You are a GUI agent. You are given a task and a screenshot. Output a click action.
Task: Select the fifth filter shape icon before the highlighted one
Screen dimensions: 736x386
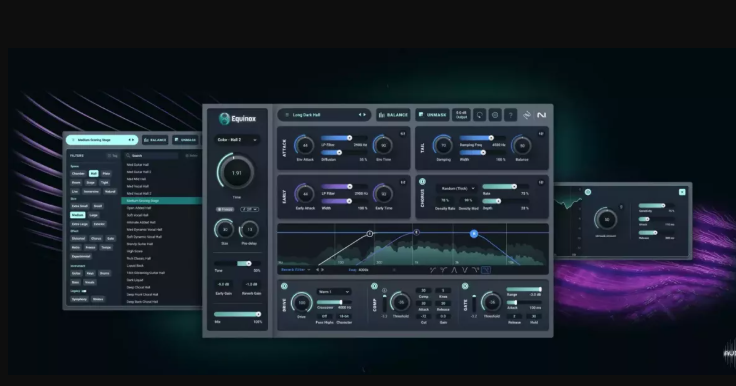[x=475, y=270]
